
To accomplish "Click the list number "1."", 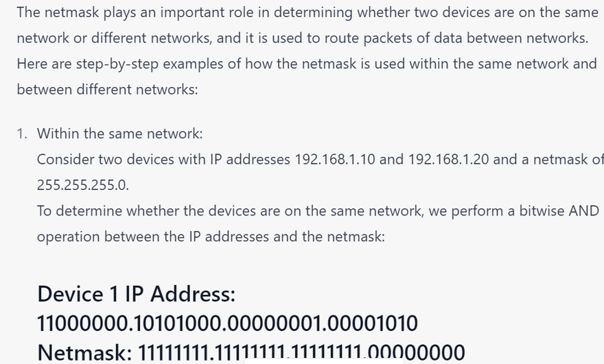I will click(22, 134).
